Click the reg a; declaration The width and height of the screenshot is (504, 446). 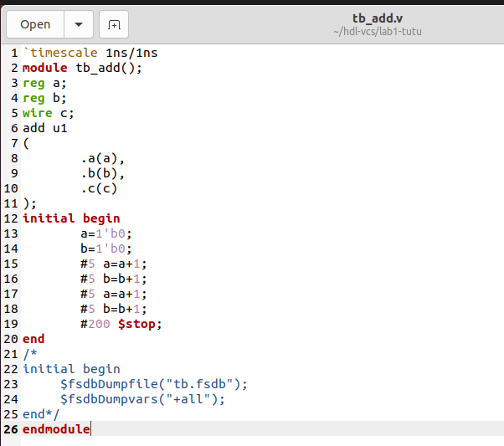[x=44, y=83]
